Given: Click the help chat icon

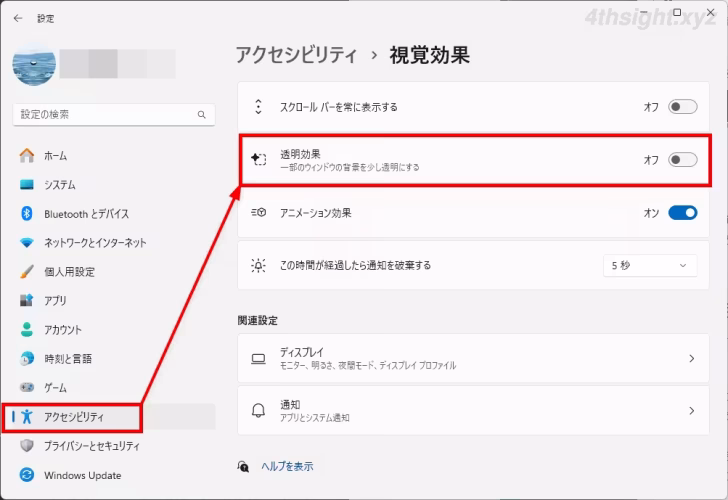Looking at the screenshot, I should (x=243, y=466).
